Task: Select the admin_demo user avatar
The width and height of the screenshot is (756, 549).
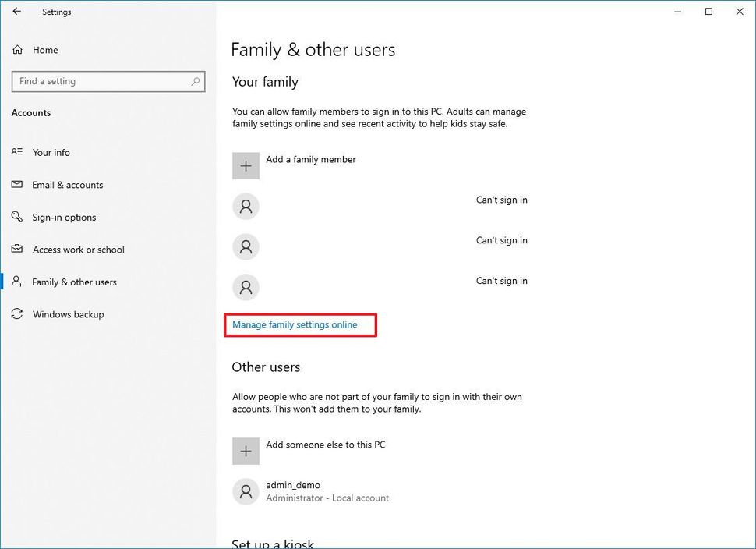Action: coord(246,492)
